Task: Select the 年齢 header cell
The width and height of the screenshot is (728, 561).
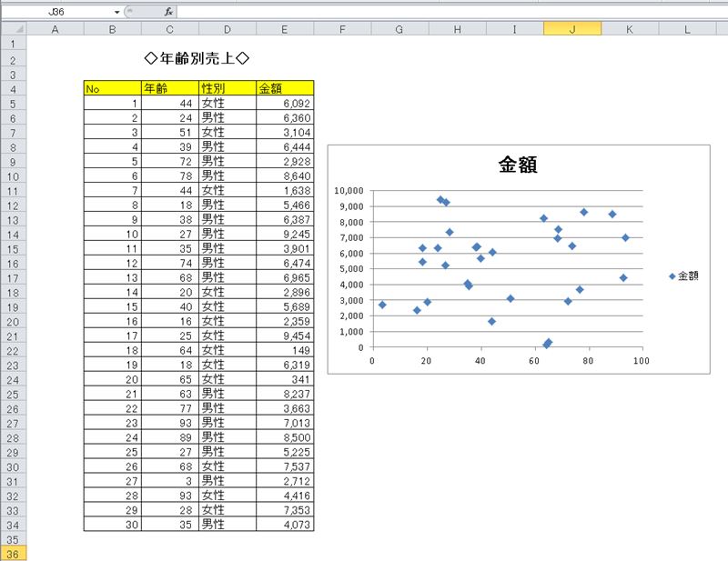Action: tap(169, 88)
